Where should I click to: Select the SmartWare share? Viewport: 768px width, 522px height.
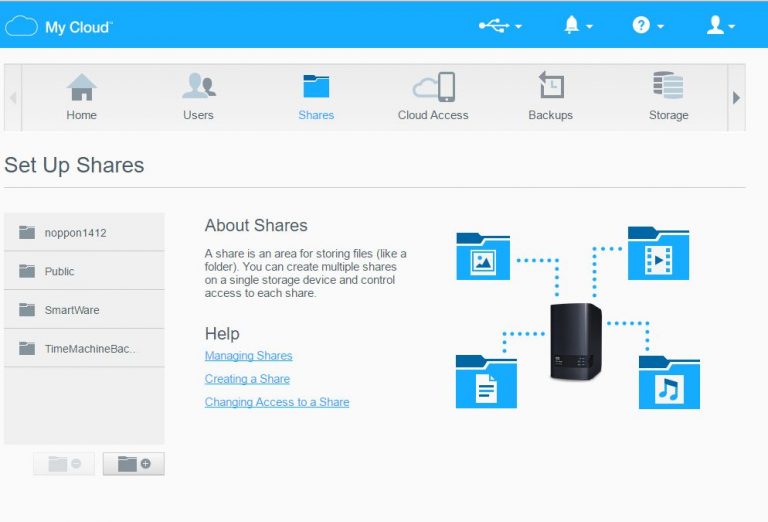[x=84, y=309]
